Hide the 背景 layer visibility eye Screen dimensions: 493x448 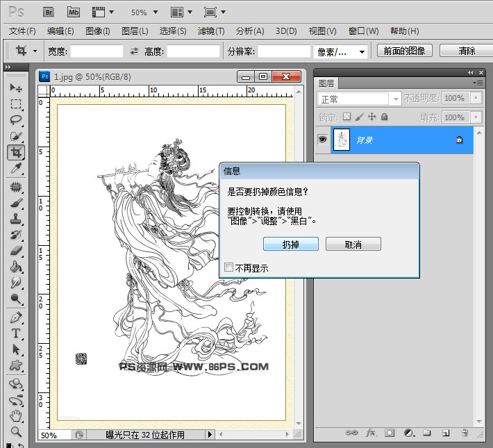tap(323, 140)
